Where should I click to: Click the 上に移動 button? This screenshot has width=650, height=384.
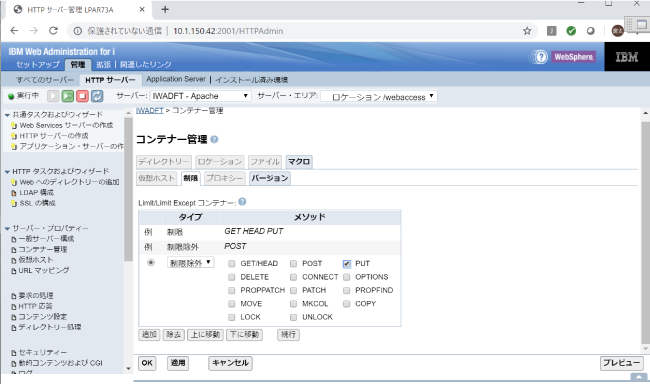coord(206,335)
